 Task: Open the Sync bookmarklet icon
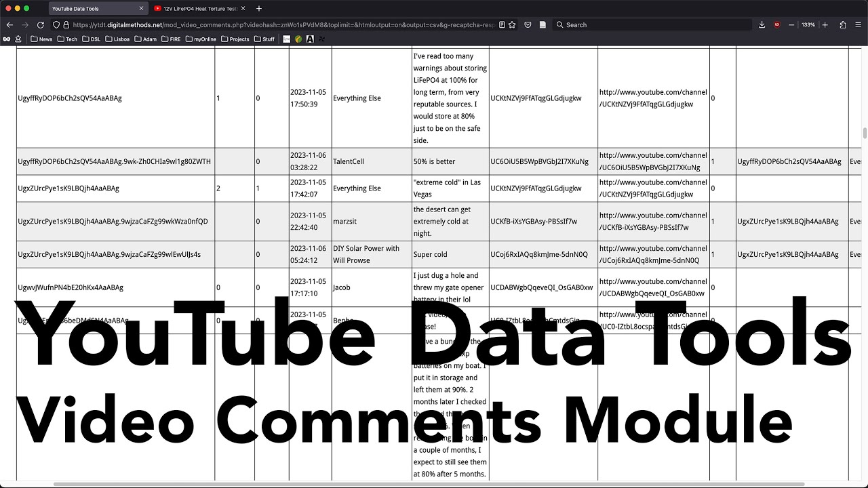pyautogui.click(x=287, y=39)
